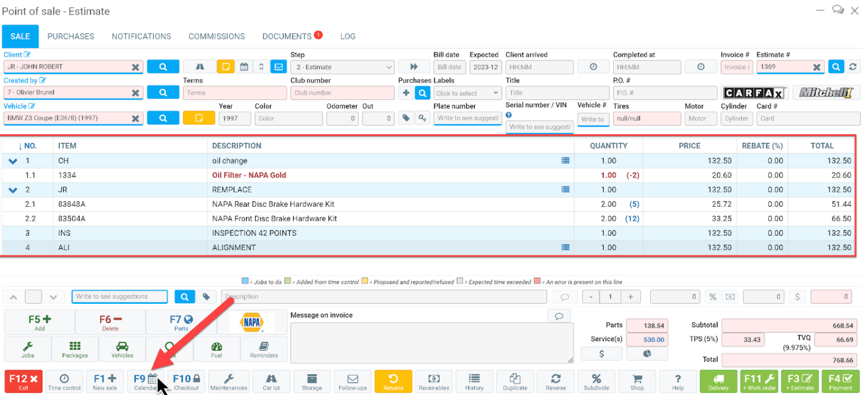This screenshot has height=395, width=868.
Task: Click the F4 Payment button
Action: (x=840, y=382)
